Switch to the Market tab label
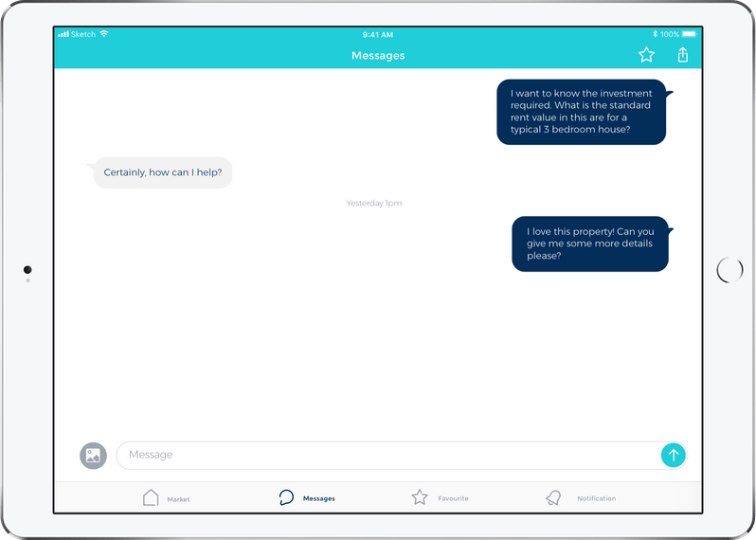The image size is (756, 540). (x=178, y=499)
